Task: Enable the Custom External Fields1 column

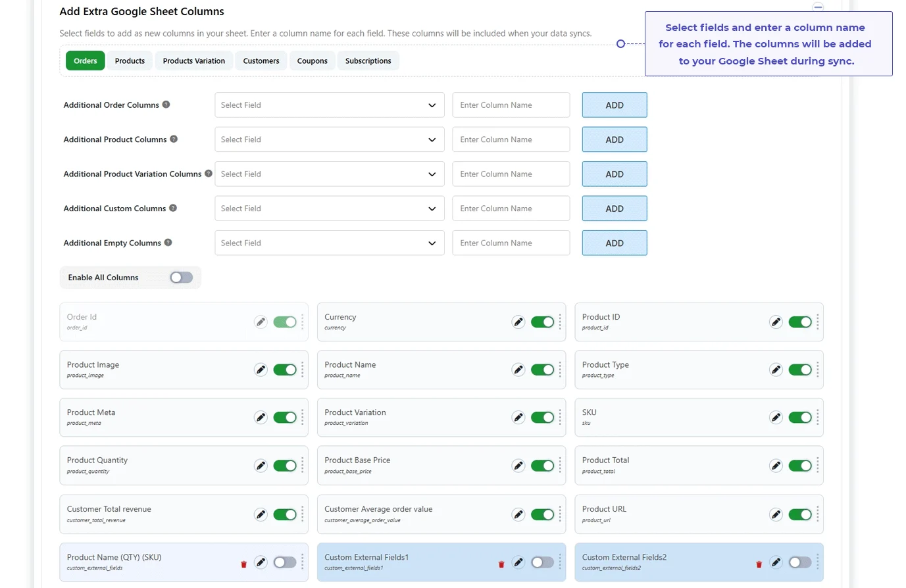Action: point(543,562)
